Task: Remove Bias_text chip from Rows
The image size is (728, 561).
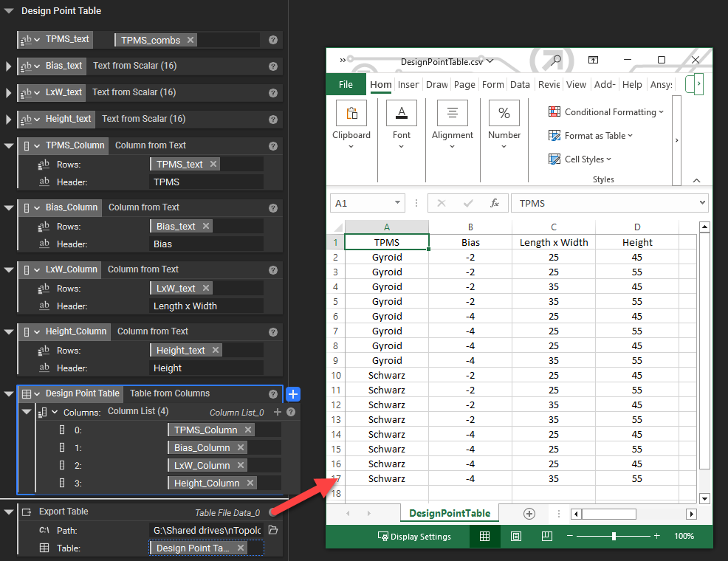Action: (x=206, y=226)
